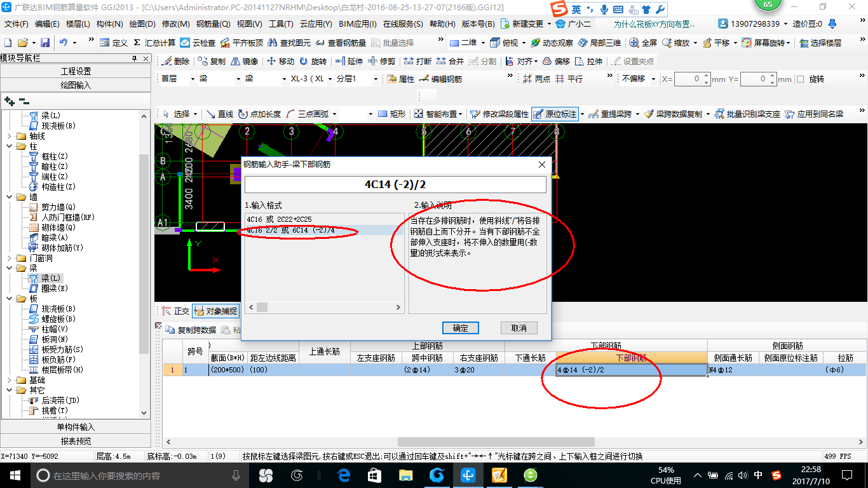Click 修剪 trim tool

click(x=382, y=61)
